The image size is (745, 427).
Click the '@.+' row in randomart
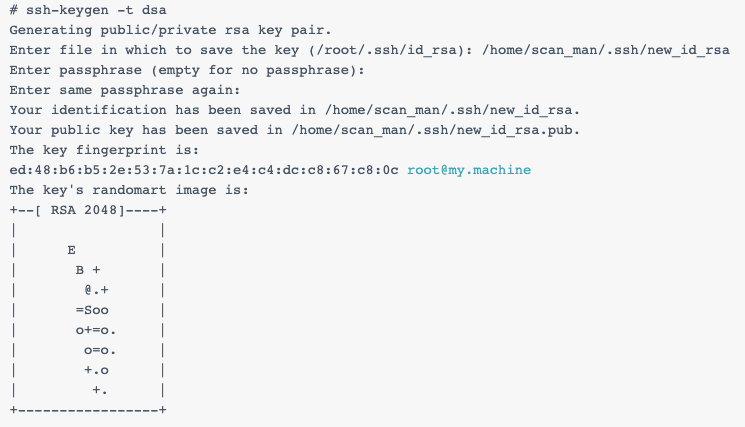[96, 290]
